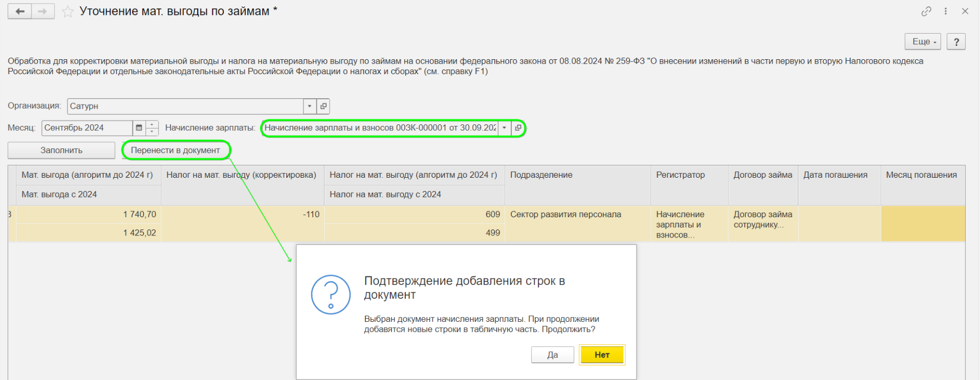
Task: Select tax cell with value 499
Action: 414,233
